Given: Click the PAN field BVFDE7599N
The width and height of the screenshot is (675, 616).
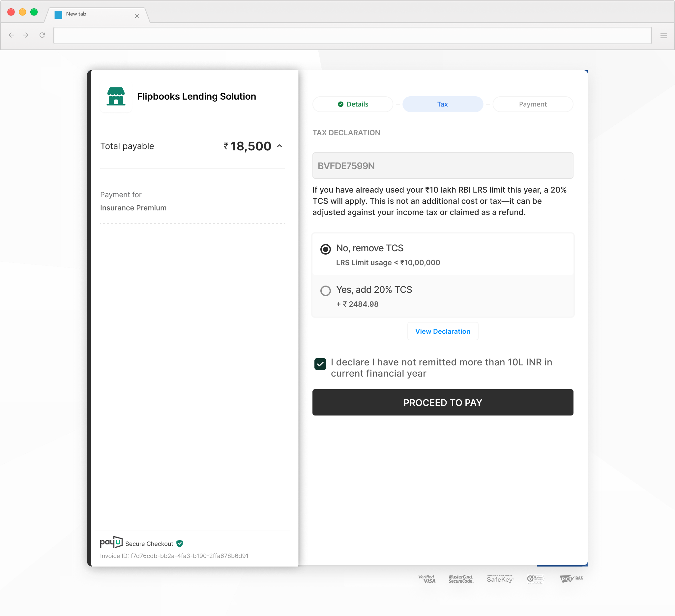Looking at the screenshot, I should coord(443,166).
